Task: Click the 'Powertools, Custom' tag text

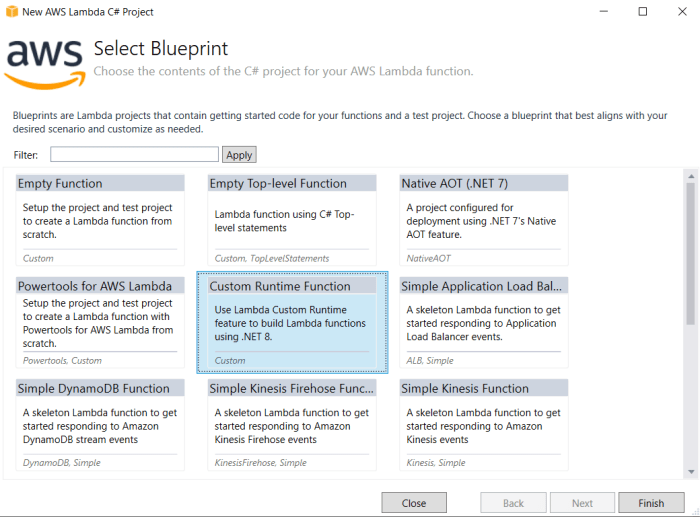Action: [62, 360]
